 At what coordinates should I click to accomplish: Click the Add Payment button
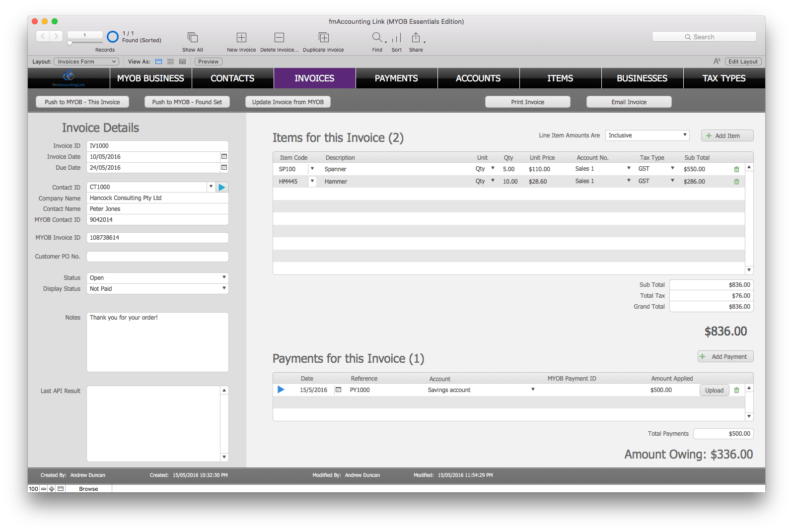tap(726, 356)
